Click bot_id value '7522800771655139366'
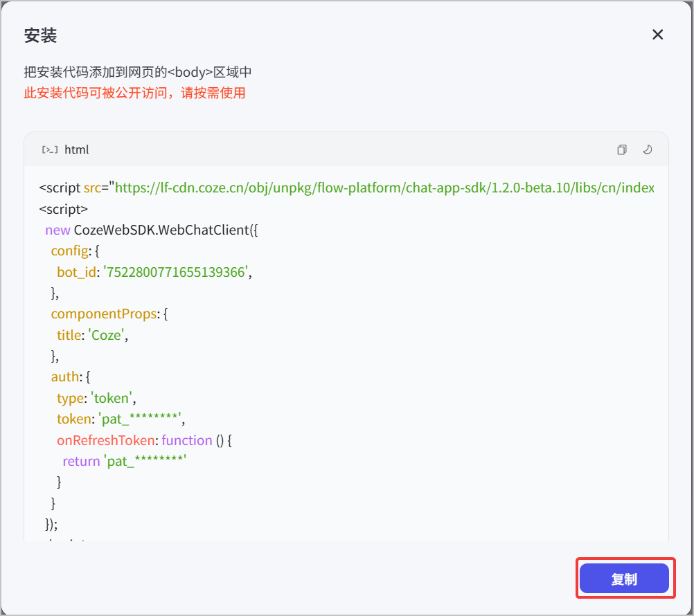The width and height of the screenshot is (694, 616). click(176, 272)
